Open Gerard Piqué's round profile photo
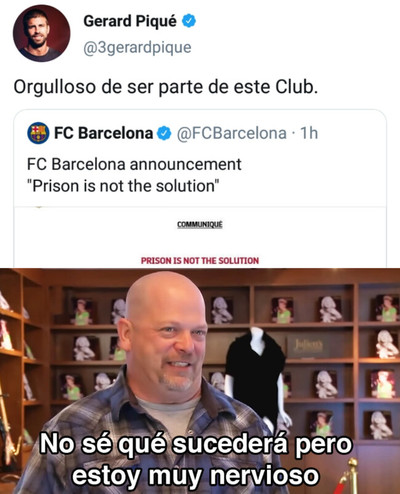 [x=42, y=33]
